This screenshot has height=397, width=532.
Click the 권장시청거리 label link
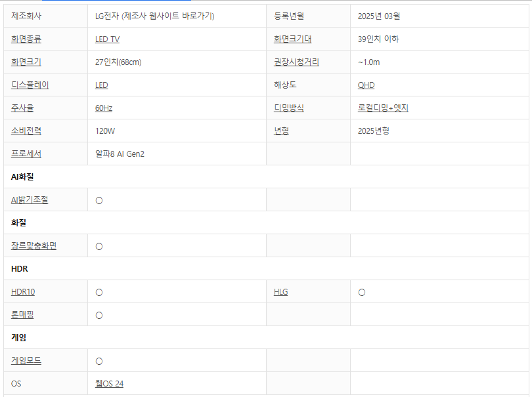[x=296, y=62]
